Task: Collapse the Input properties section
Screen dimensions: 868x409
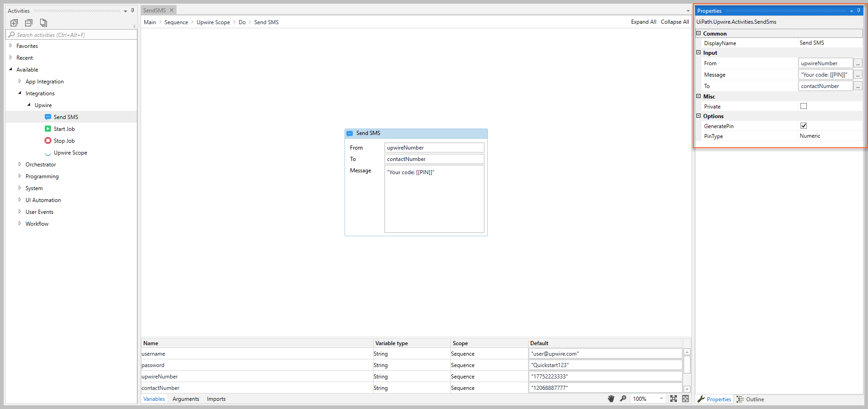Action: click(698, 52)
